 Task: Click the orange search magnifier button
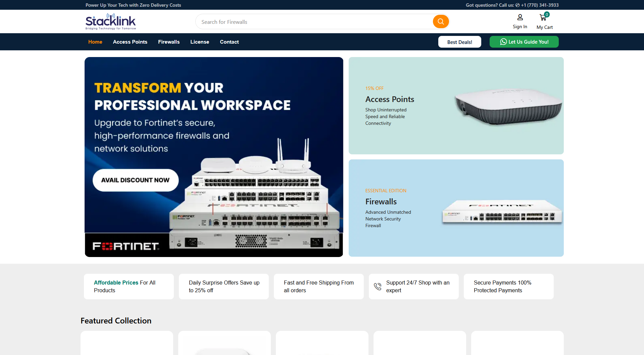tap(441, 21)
